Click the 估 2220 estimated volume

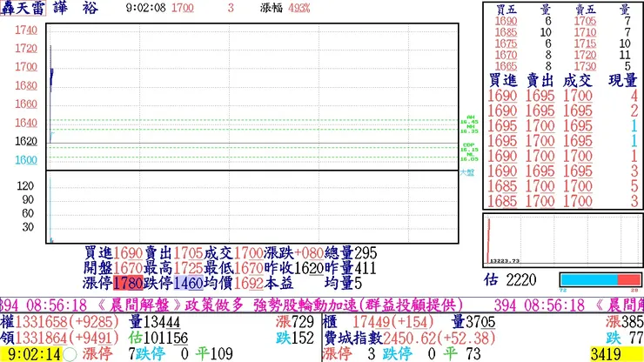[510, 280]
